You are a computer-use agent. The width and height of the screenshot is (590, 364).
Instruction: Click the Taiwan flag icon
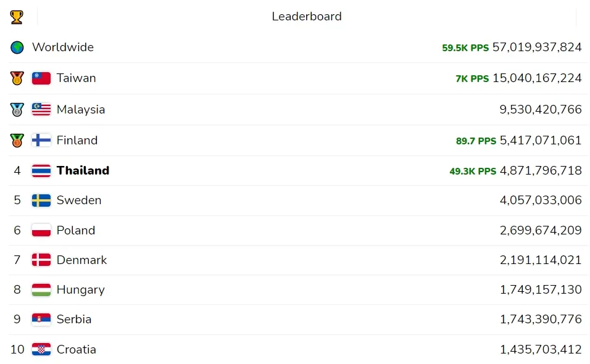pos(41,78)
